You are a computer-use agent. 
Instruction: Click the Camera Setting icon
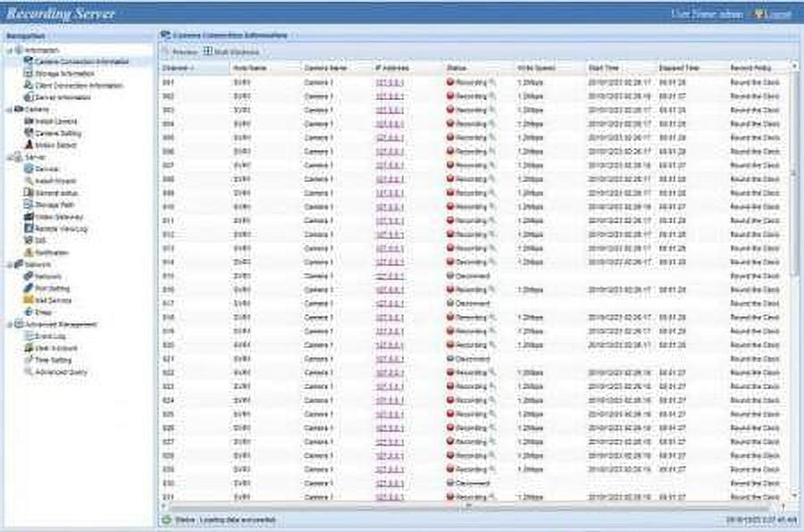coord(29,133)
